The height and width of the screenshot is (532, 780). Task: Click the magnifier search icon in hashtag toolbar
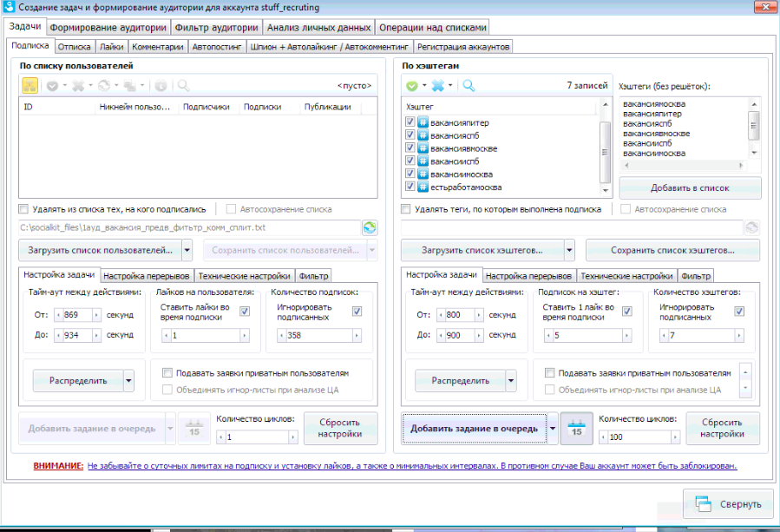[469, 86]
